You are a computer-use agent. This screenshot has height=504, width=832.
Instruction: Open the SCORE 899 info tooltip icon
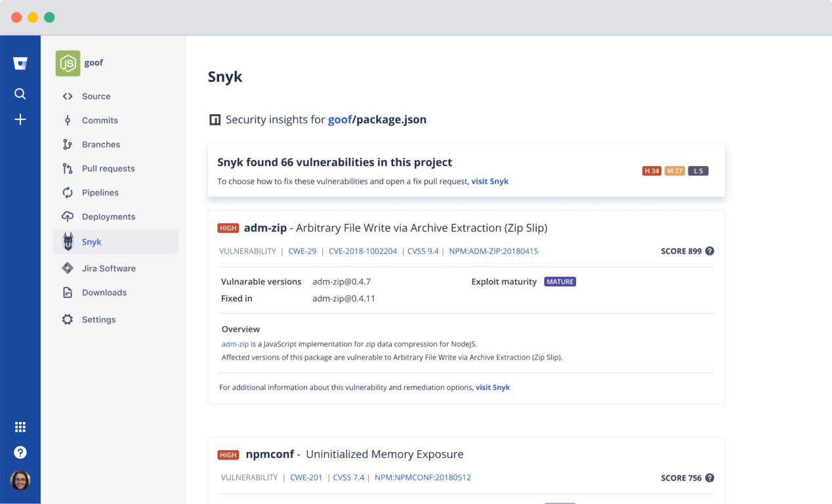pyautogui.click(x=709, y=251)
